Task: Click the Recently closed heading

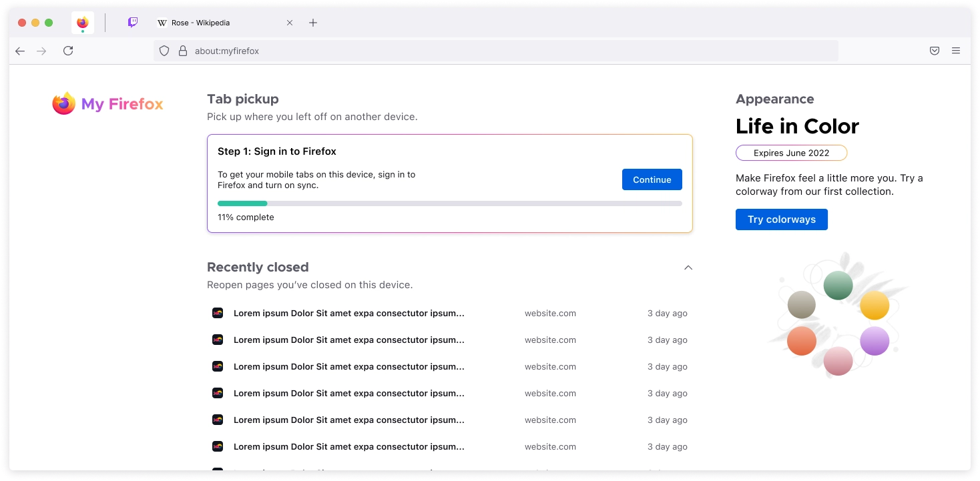Action: click(258, 268)
